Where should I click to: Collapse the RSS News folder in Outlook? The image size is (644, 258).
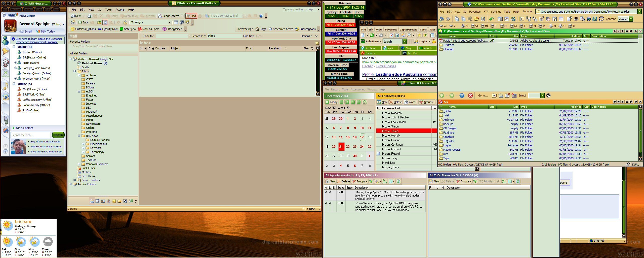[x=79, y=136]
